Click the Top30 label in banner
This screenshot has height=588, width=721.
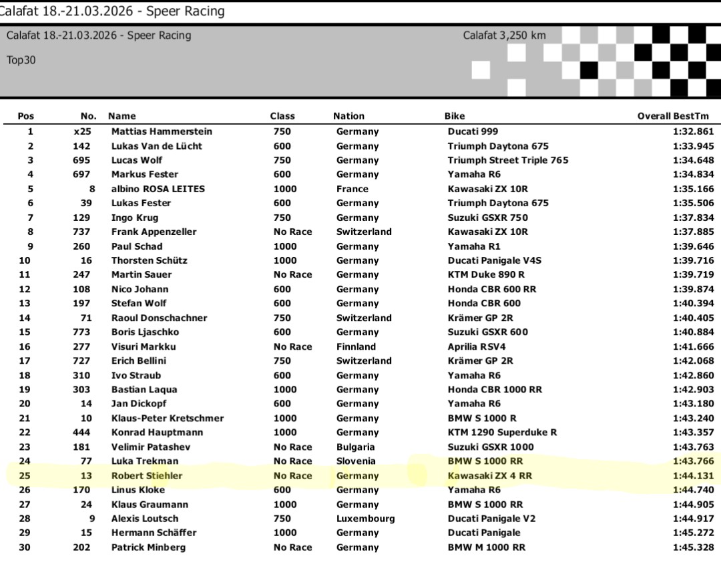(21, 60)
